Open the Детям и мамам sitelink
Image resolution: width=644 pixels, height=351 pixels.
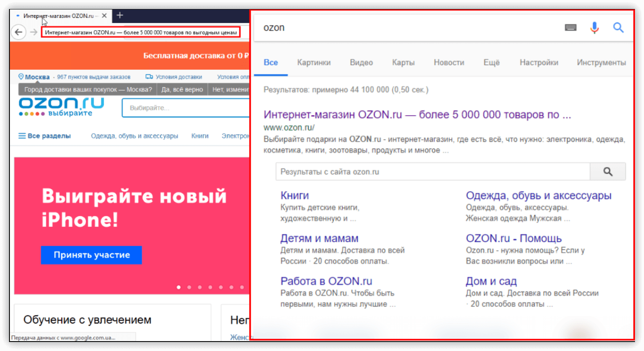point(319,238)
